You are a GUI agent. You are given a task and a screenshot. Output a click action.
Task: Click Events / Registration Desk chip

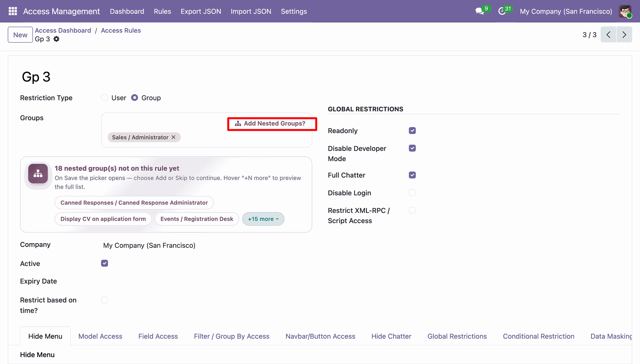pos(197,219)
